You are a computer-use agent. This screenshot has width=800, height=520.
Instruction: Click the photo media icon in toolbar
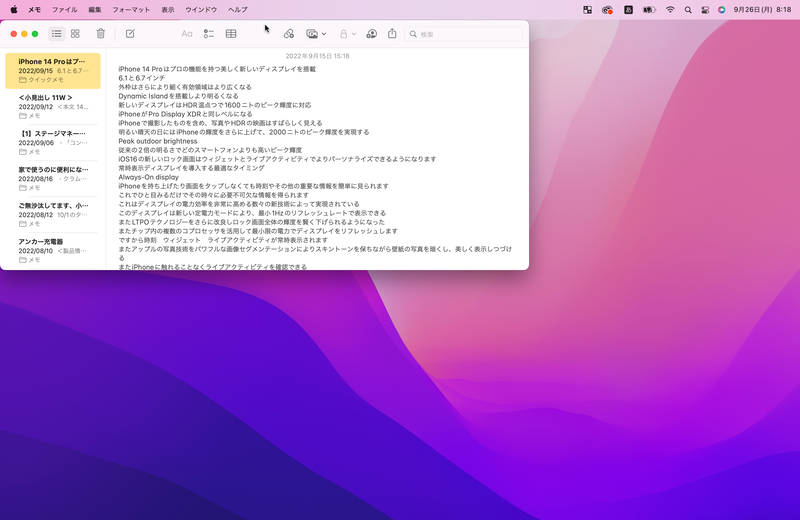point(312,34)
